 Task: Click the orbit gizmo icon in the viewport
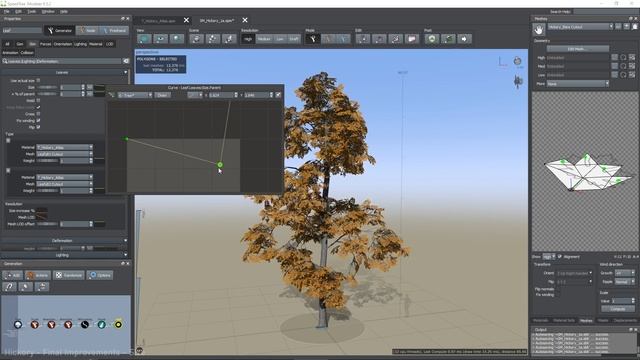[x=518, y=61]
